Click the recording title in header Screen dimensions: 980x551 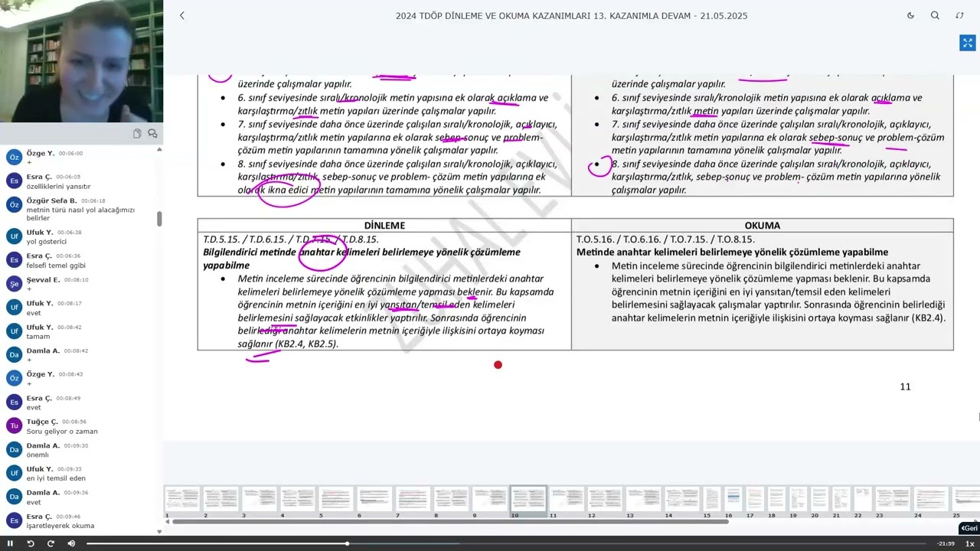pos(571,15)
